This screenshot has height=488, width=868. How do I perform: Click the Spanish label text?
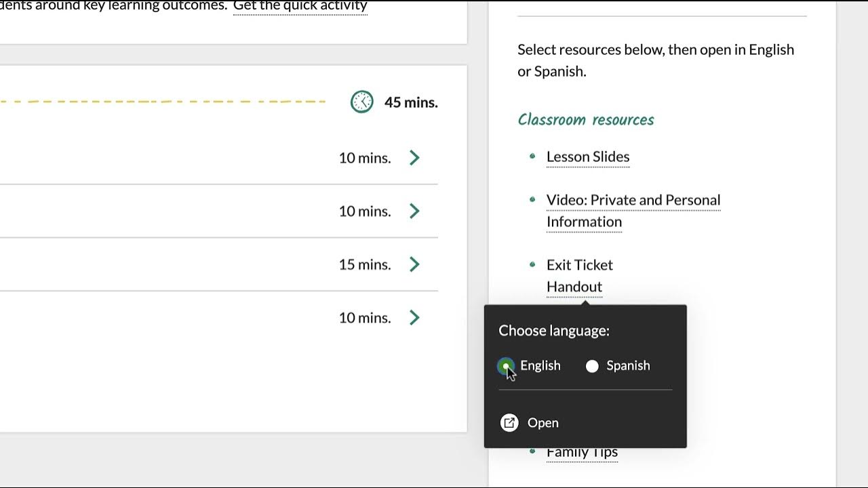pyautogui.click(x=628, y=366)
